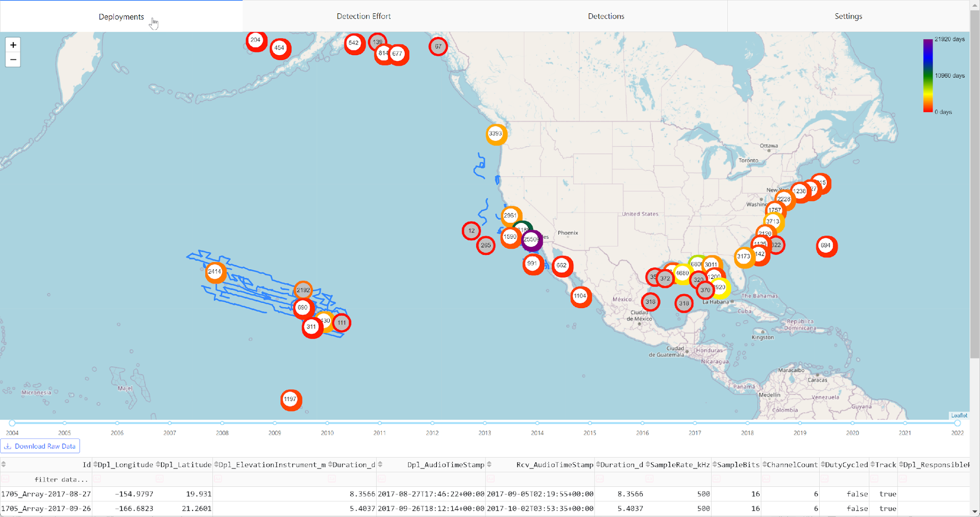Click the 2017 tick on the timeline
The height and width of the screenshot is (517, 980).
(695, 423)
